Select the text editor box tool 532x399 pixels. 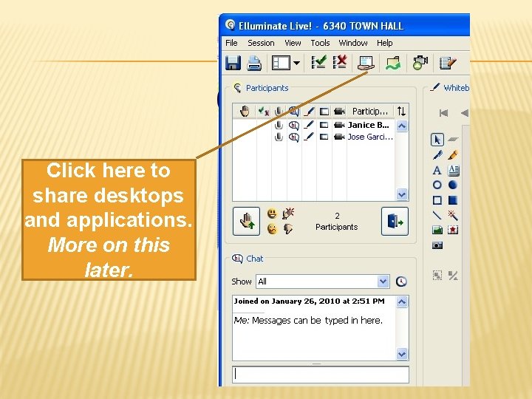coord(453,170)
